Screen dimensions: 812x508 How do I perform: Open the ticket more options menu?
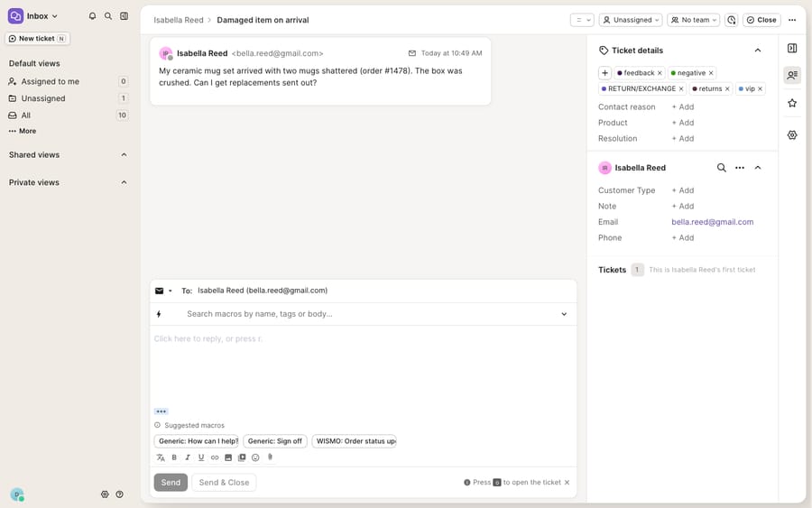point(792,20)
